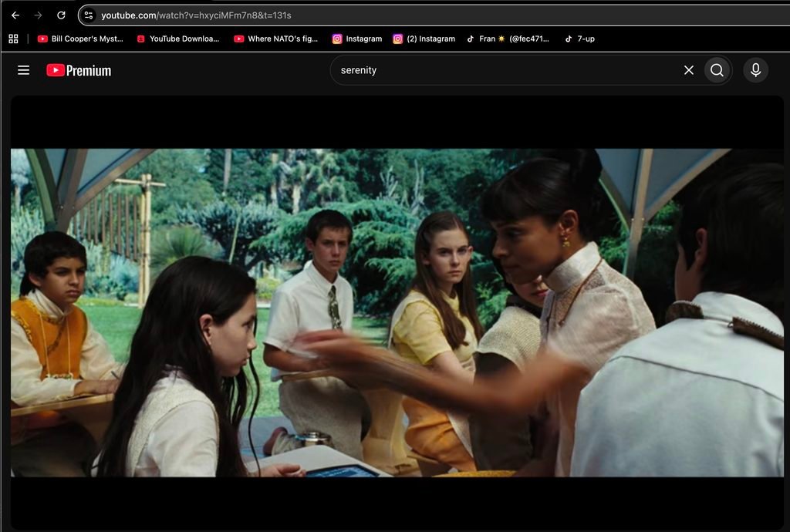View site information icon in address bar

tap(89, 15)
